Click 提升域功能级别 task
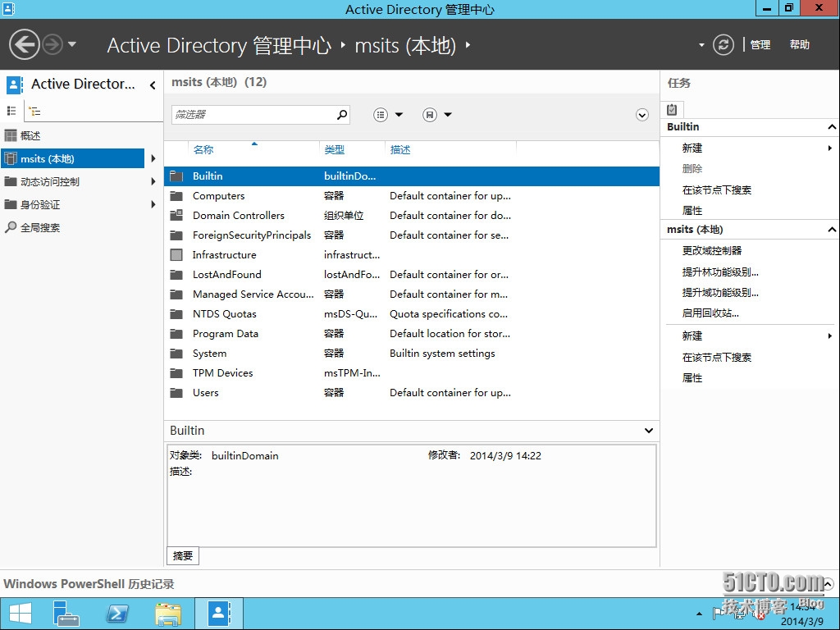 pos(720,293)
